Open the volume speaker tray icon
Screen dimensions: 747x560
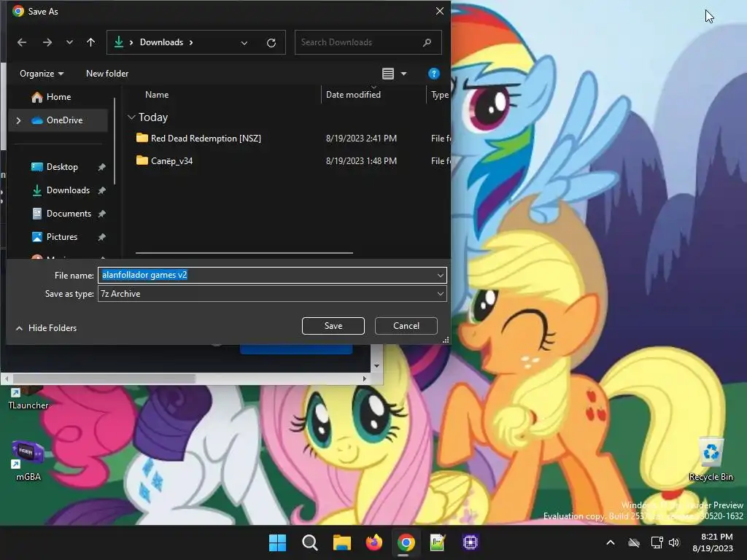[x=674, y=542]
